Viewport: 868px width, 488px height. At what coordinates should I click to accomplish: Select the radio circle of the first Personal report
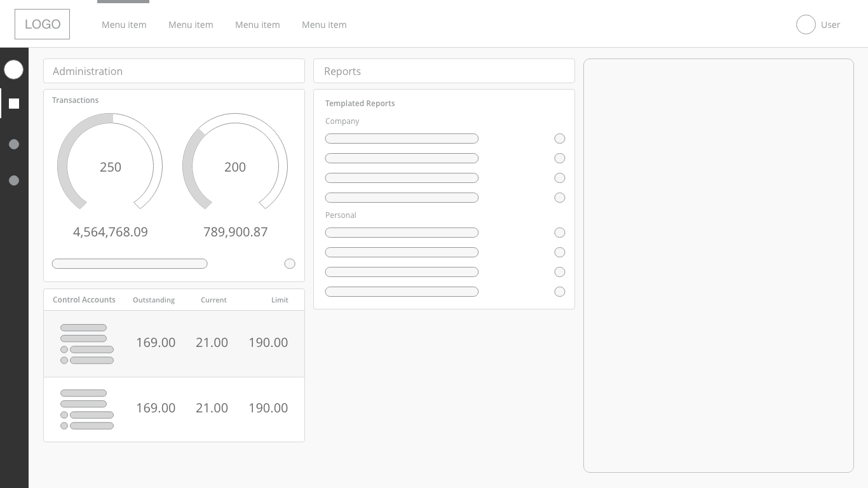pyautogui.click(x=560, y=233)
